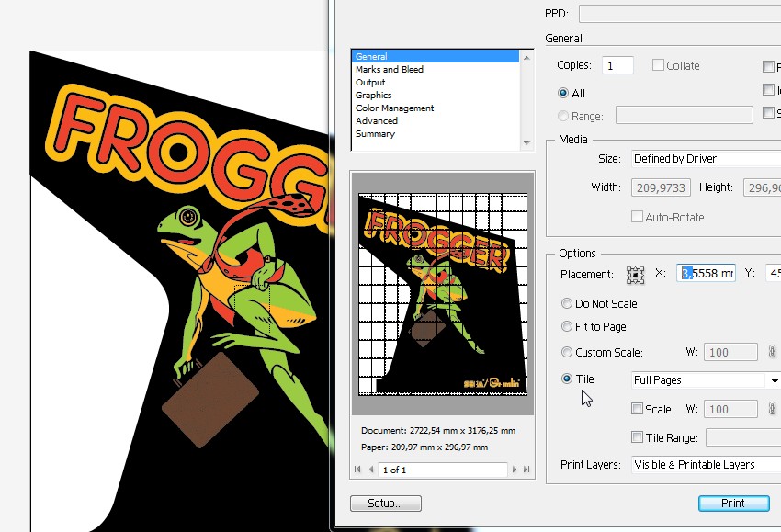Viewport: 781px width, 532px height.
Task: Click the tile Scale W field
Action: [x=730, y=409]
